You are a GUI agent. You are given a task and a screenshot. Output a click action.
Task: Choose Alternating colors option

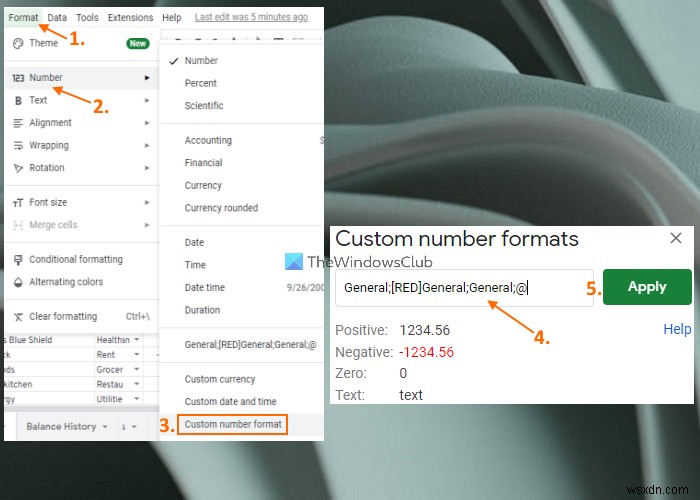(81, 282)
